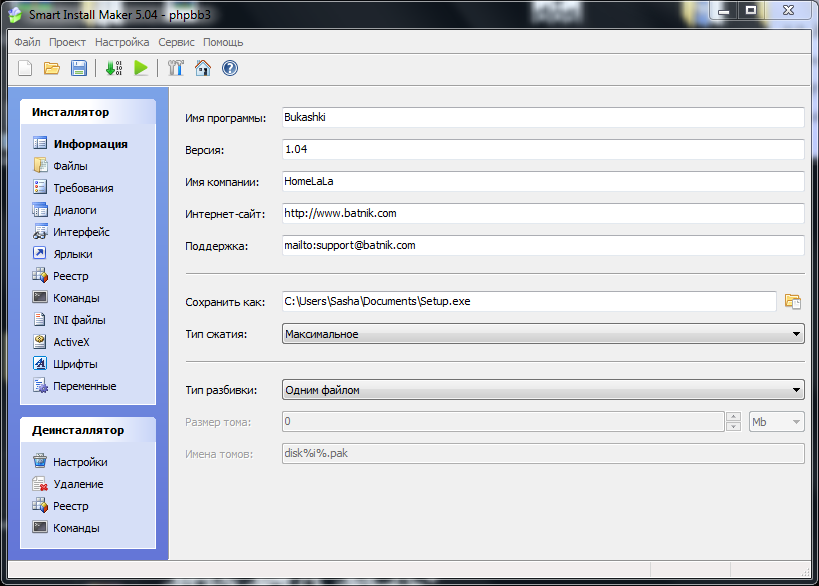819x586 pixels.
Task: Click the Compile installer green arrow icon
Action: coord(114,68)
